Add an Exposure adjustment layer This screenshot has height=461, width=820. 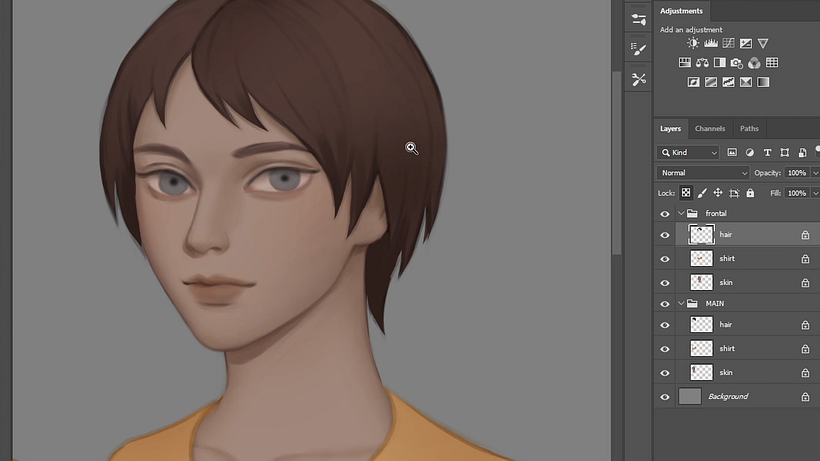point(746,43)
